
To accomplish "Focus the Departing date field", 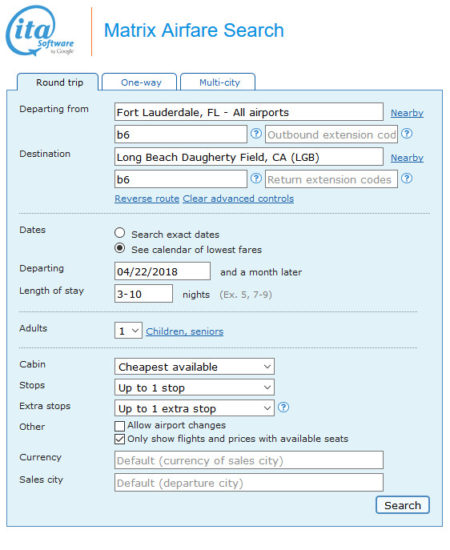I will pyautogui.click(x=162, y=271).
